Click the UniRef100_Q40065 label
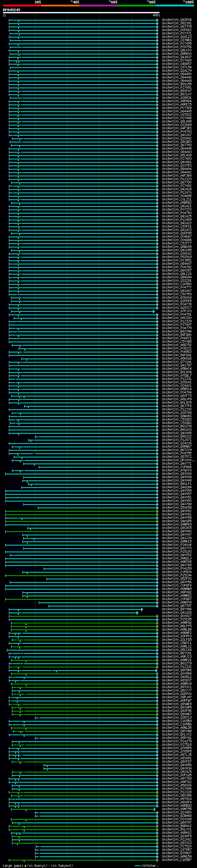Screen dimensions: 197x868 pos(176,433)
